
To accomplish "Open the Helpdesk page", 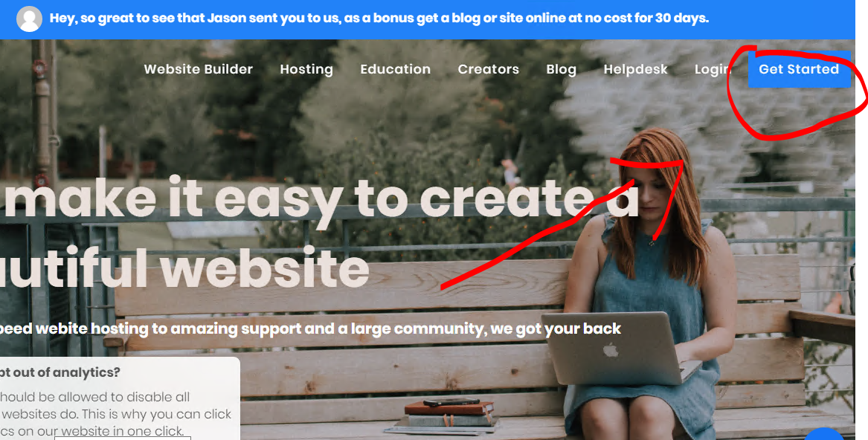I will click(635, 69).
